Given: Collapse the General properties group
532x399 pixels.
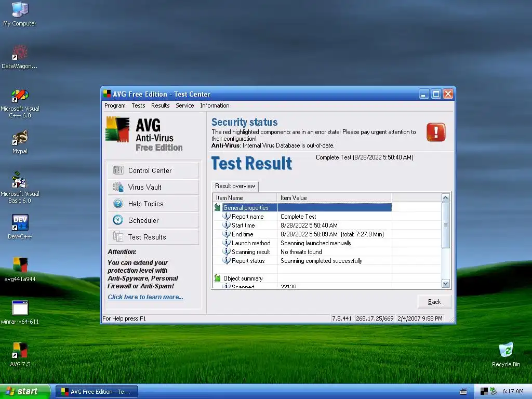Looking at the screenshot, I should click(218, 207).
